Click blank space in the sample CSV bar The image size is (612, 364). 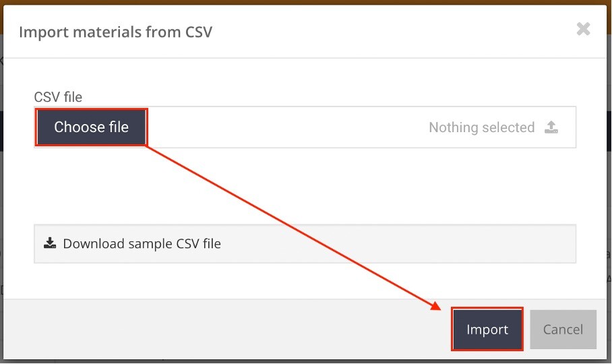(398, 243)
